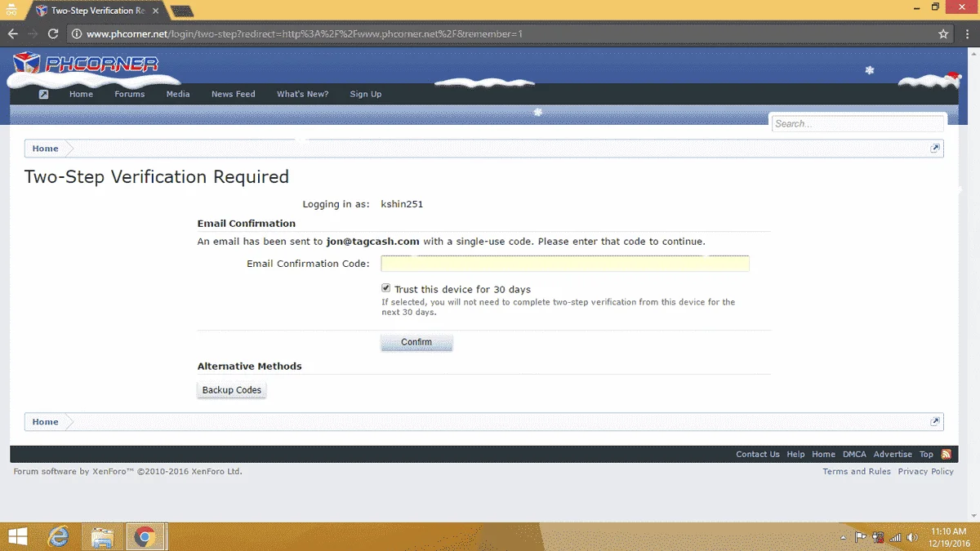Click the network signal tray icon

[895, 537]
